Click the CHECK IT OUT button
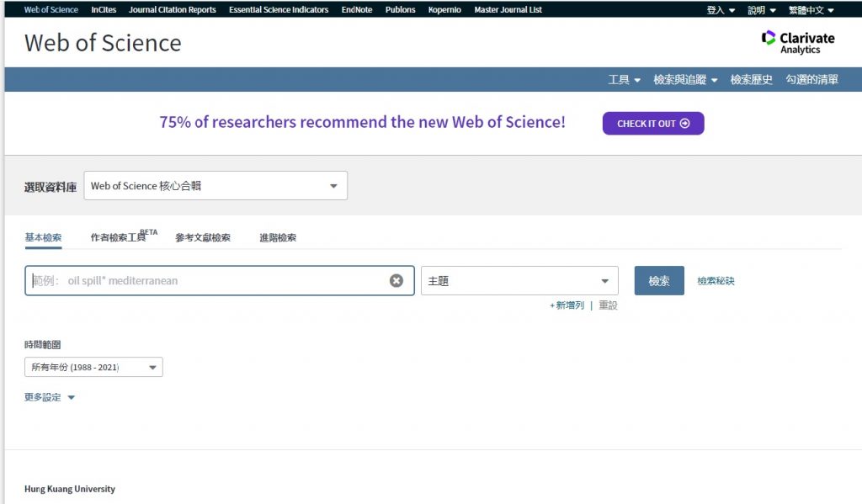 [653, 123]
